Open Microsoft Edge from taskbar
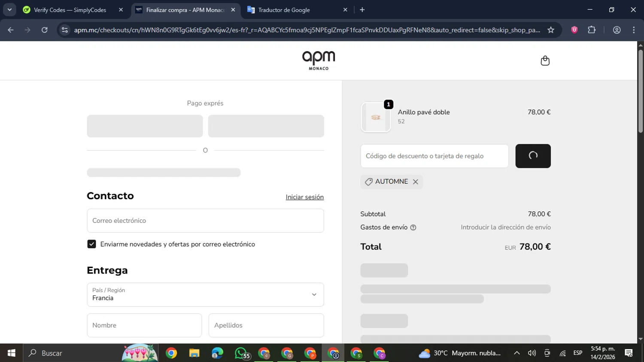The width and height of the screenshot is (644, 362). [x=218, y=353]
